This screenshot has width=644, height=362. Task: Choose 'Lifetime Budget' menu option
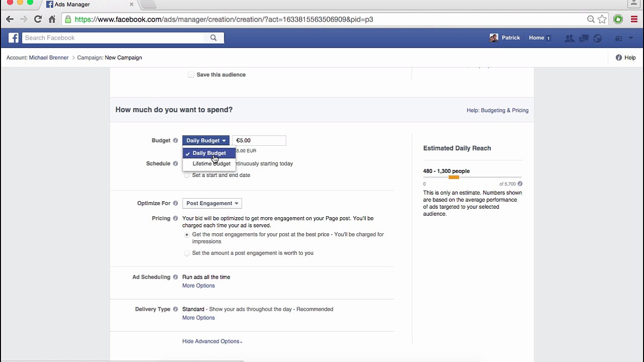[209, 164]
